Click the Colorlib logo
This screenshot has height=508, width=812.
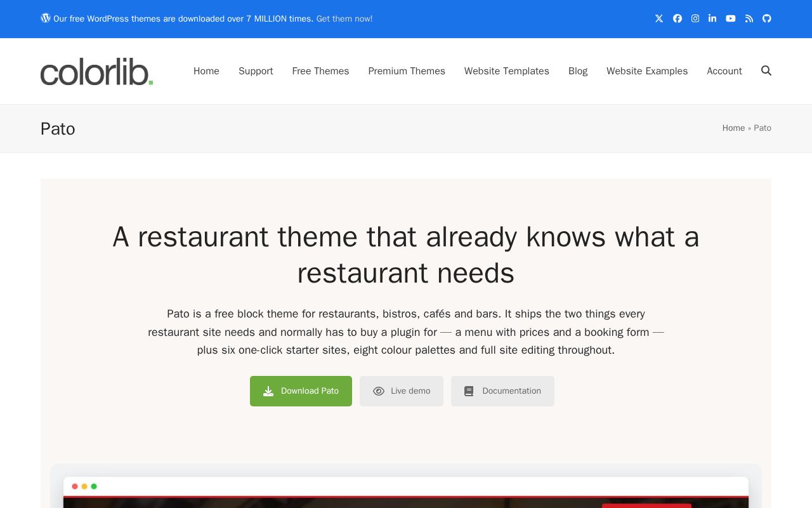(96, 71)
